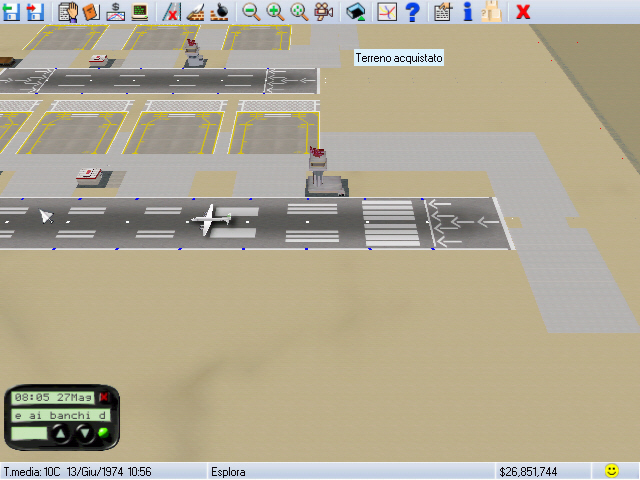Close the pager with its red X

[104, 397]
